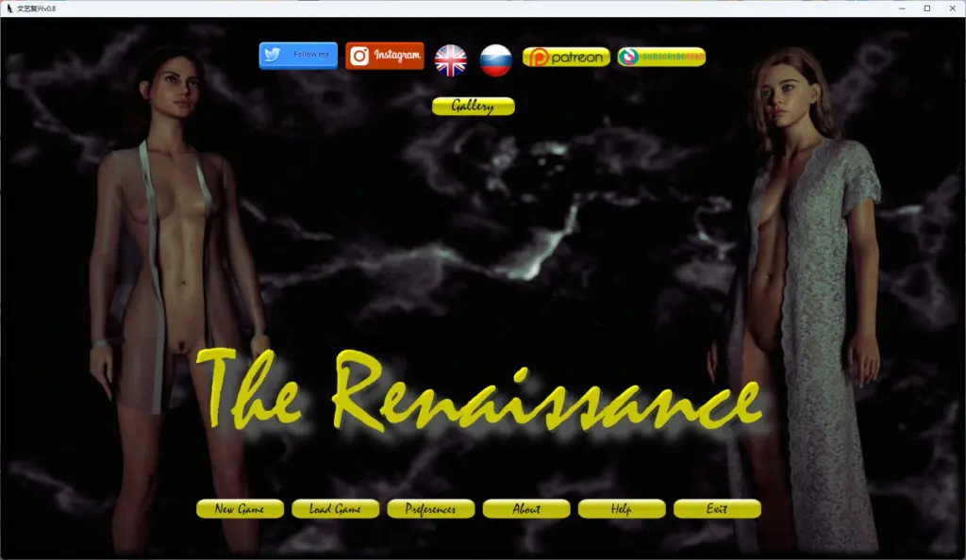The width and height of the screenshot is (966, 560).
Task: Click the Twitter bird logo
Action: pyautogui.click(x=273, y=55)
